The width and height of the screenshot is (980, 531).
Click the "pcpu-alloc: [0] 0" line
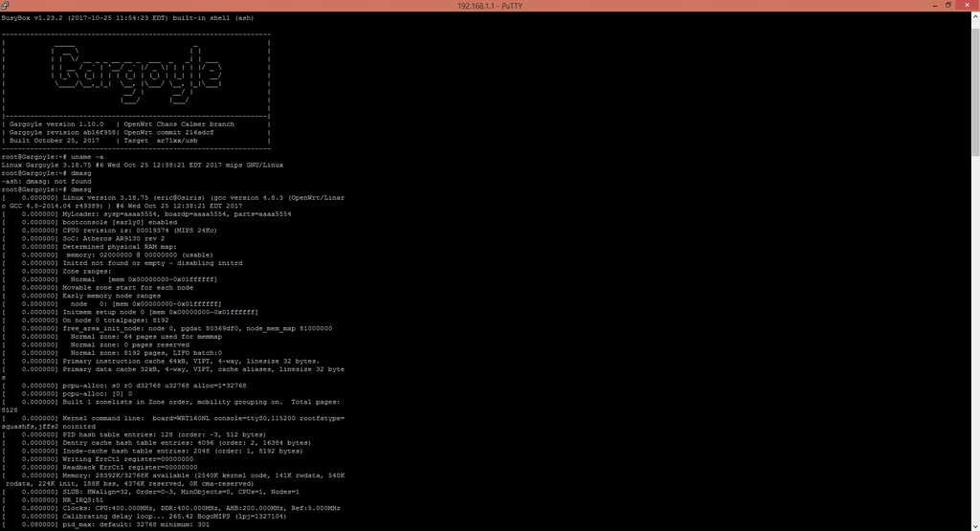point(67,393)
